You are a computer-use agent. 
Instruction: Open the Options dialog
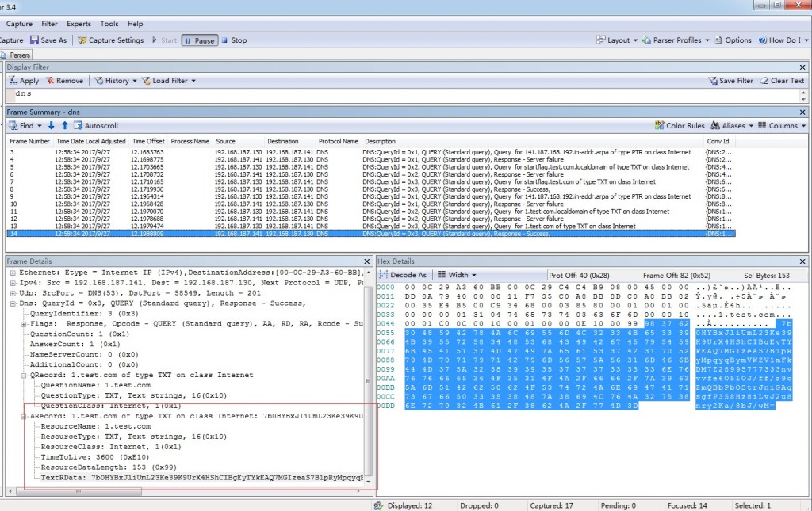click(x=733, y=40)
